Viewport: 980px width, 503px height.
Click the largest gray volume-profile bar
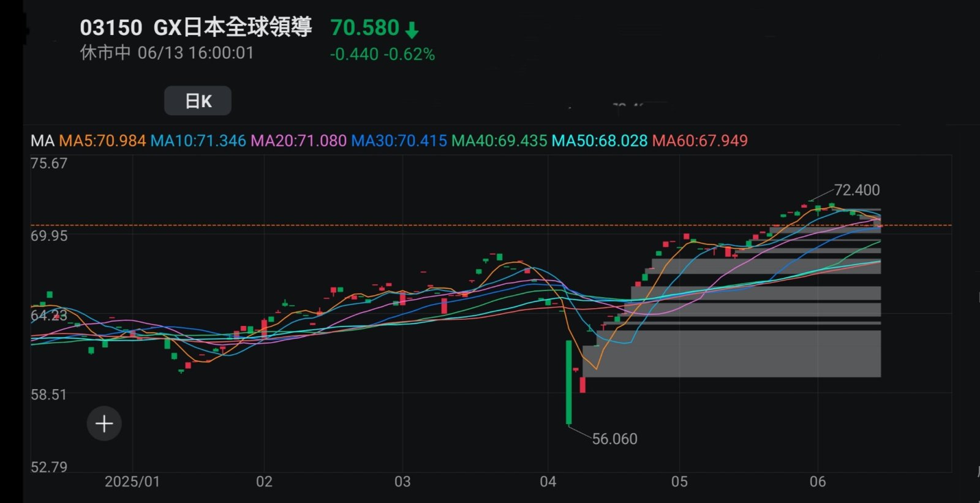pyautogui.click(x=731, y=354)
